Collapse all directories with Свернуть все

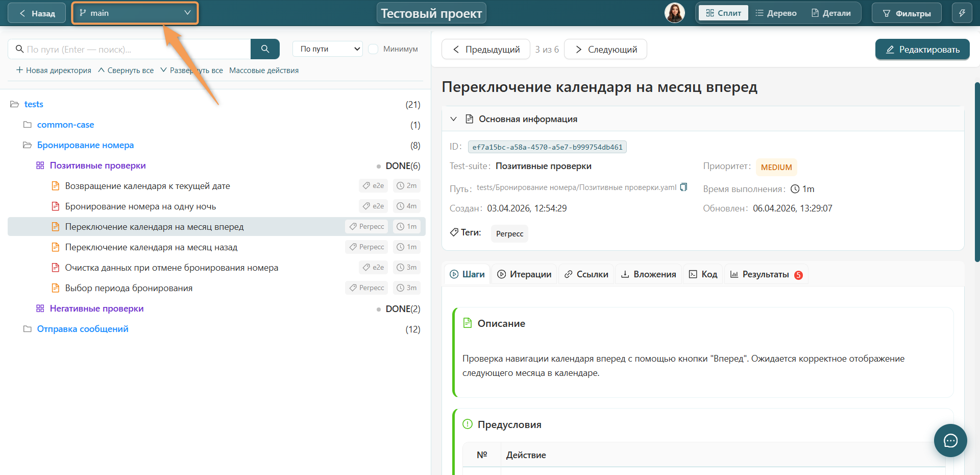click(126, 70)
